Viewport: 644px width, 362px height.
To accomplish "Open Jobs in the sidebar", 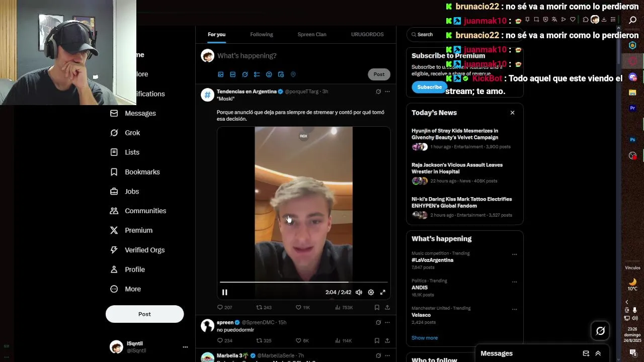I will [124, 192].
